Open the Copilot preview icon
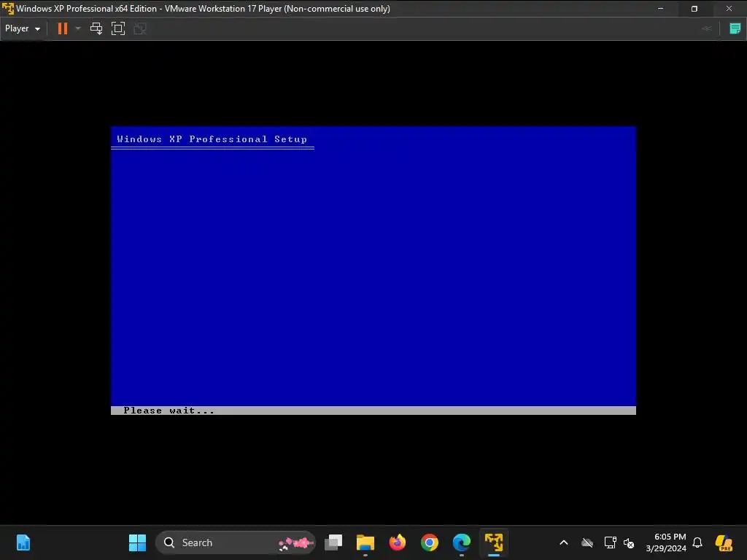The height and width of the screenshot is (560, 747). click(x=724, y=542)
